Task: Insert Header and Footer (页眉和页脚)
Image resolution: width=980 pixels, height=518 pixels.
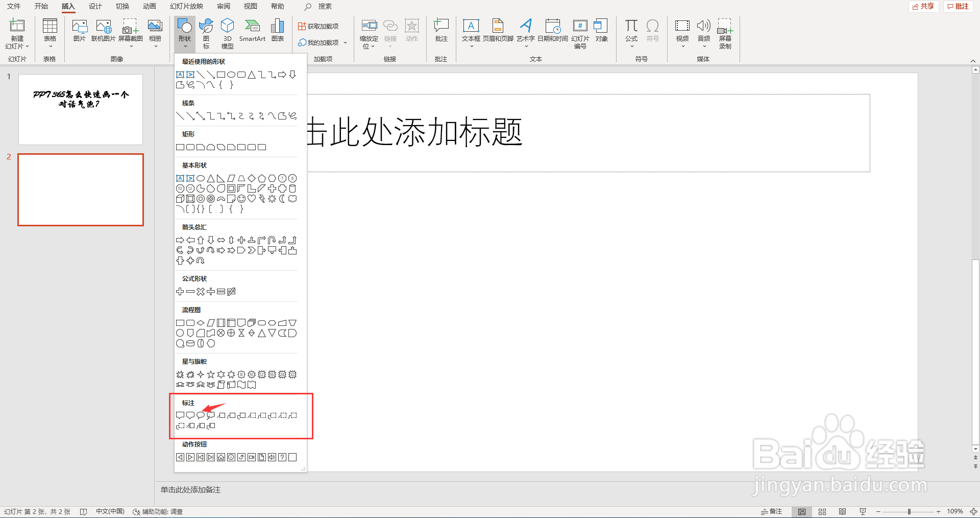Action: pyautogui.click(x=498, y=31)
